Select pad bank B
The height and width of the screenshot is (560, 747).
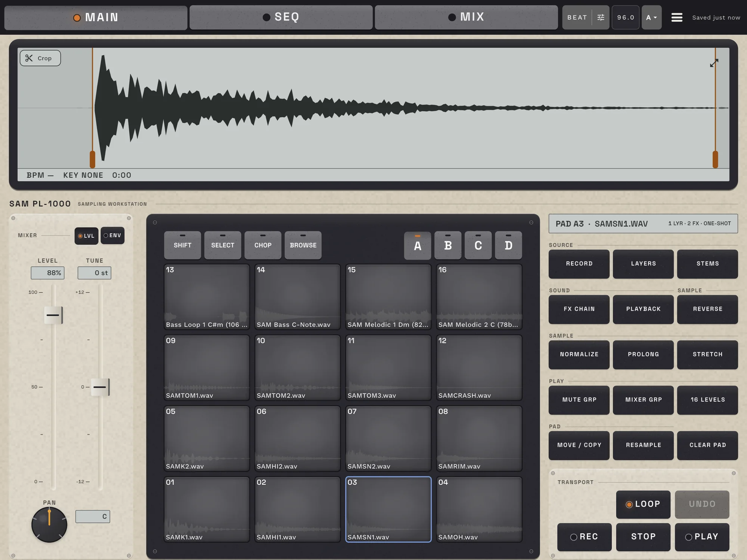[x=448, y=245]
